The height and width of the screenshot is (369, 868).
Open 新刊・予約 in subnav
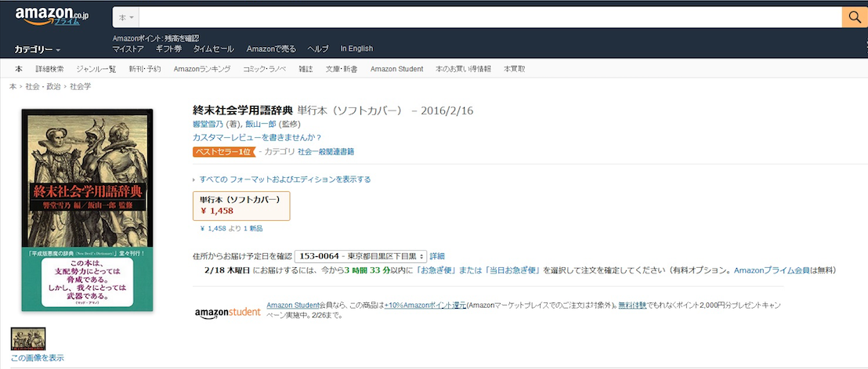[x=144, y=69]
